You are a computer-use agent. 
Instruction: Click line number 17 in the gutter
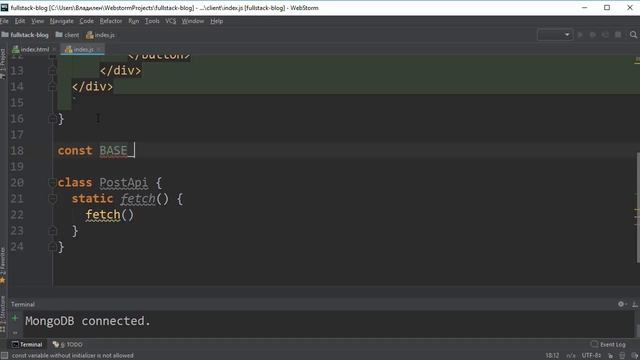(x=17, y=135)
